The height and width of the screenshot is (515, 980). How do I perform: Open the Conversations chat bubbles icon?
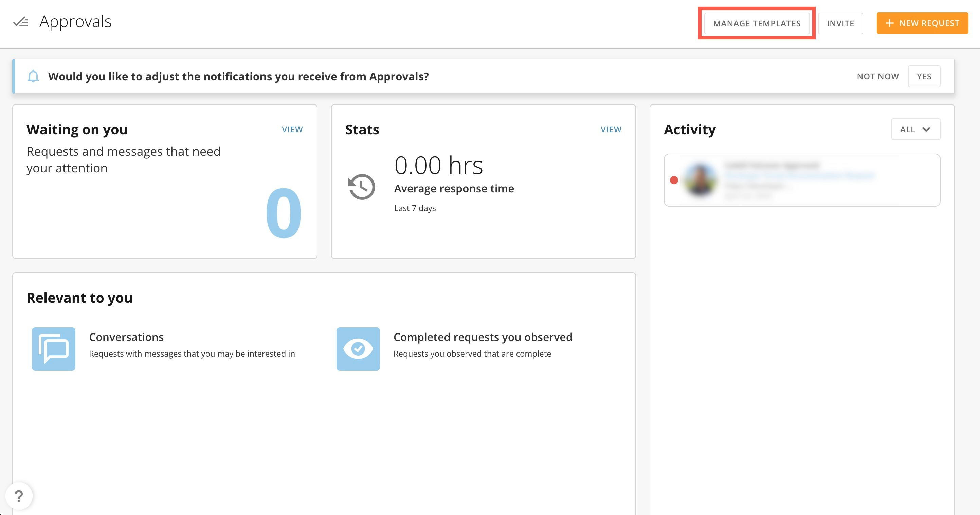point(54,349)
